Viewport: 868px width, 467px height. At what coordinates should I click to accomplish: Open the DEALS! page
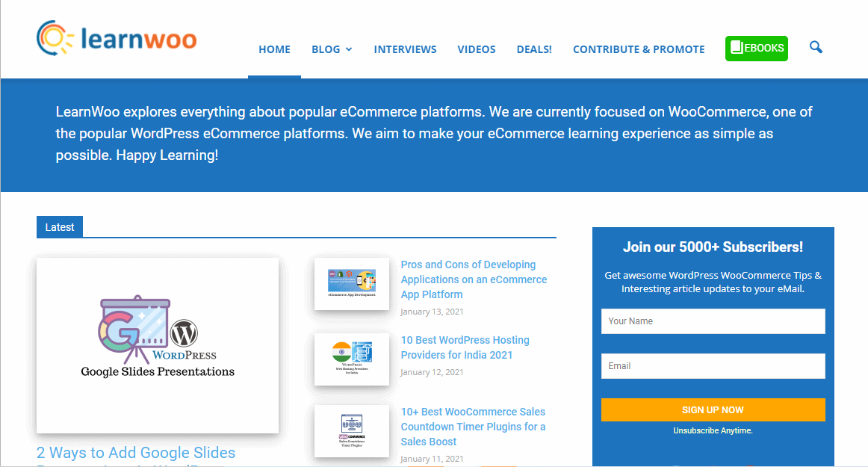click(x=534, y=49)
